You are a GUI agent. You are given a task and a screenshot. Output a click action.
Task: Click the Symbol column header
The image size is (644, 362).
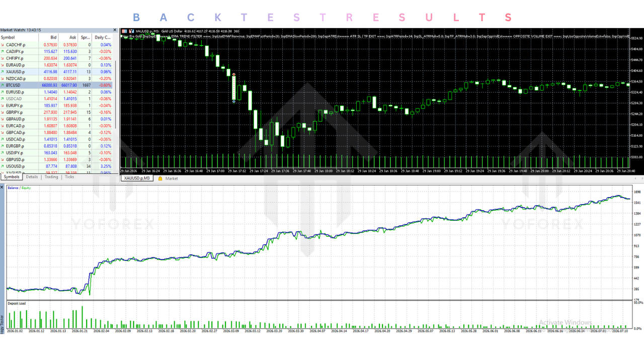[x=19, y=37]
